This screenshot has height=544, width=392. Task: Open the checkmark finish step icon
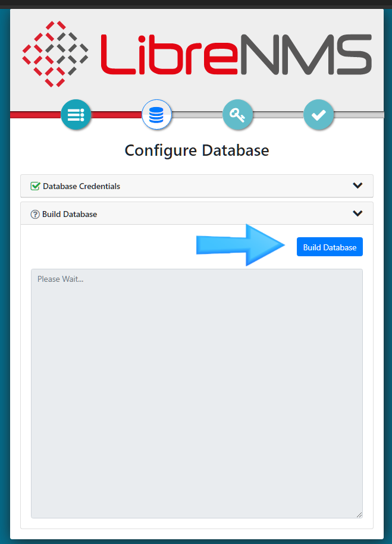318,115
